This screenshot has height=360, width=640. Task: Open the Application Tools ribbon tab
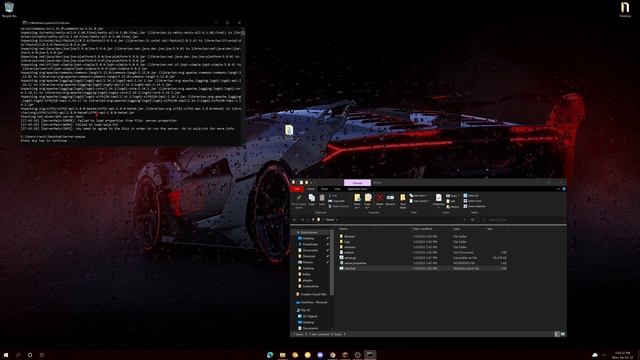357,189
